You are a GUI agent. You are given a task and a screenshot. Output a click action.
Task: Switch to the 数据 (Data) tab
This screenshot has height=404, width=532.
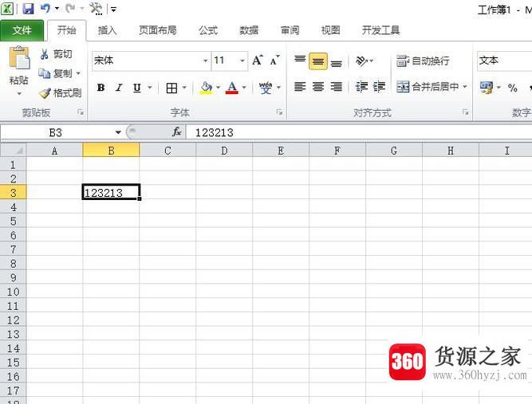(x=249, y=30)
